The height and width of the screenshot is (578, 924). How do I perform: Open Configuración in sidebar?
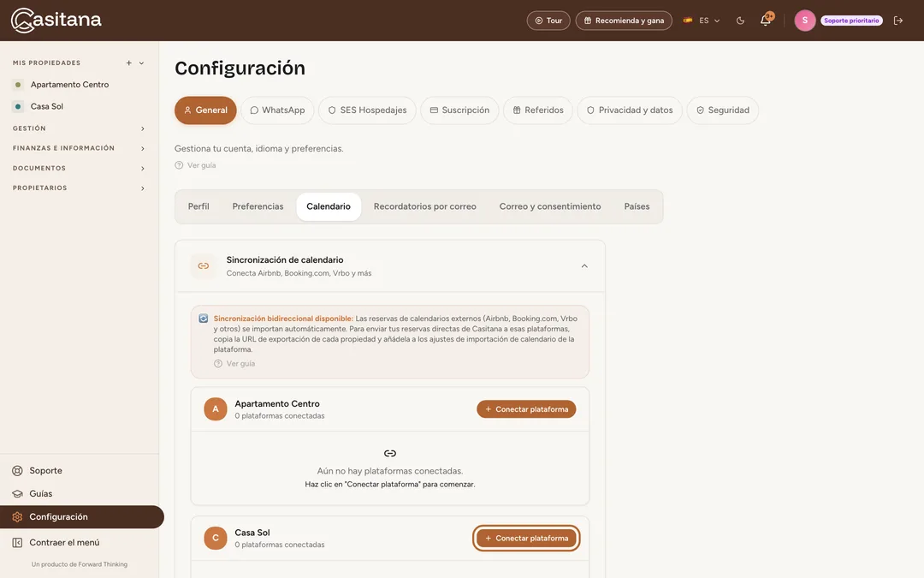(x=82, y=517)
